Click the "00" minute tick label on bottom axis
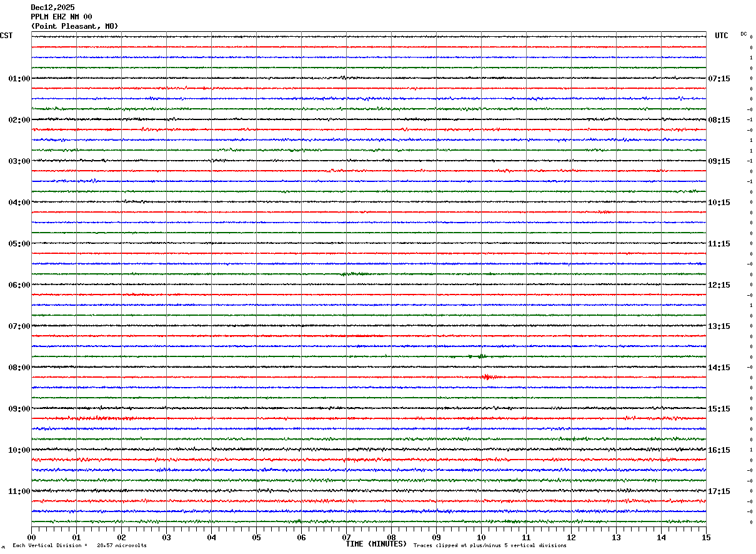Image resolution: width=756 pixels, height=554 pixels. tap(31, 537)
